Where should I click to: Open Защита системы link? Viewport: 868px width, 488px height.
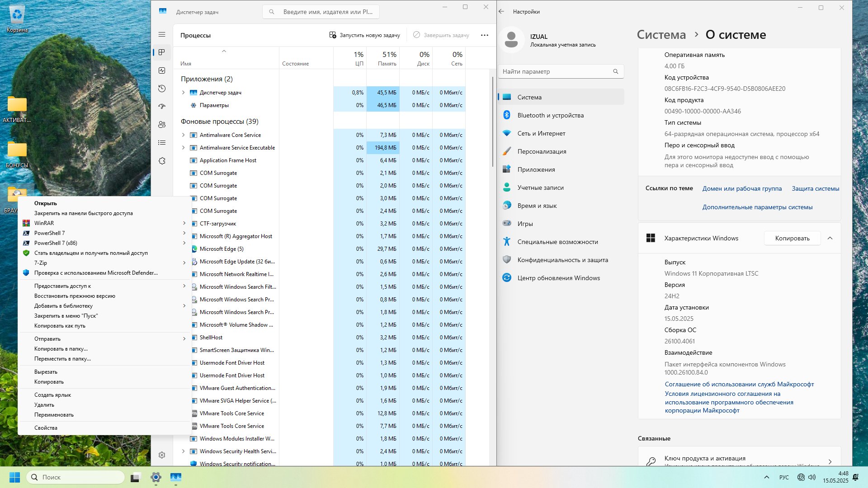point(816,188)
